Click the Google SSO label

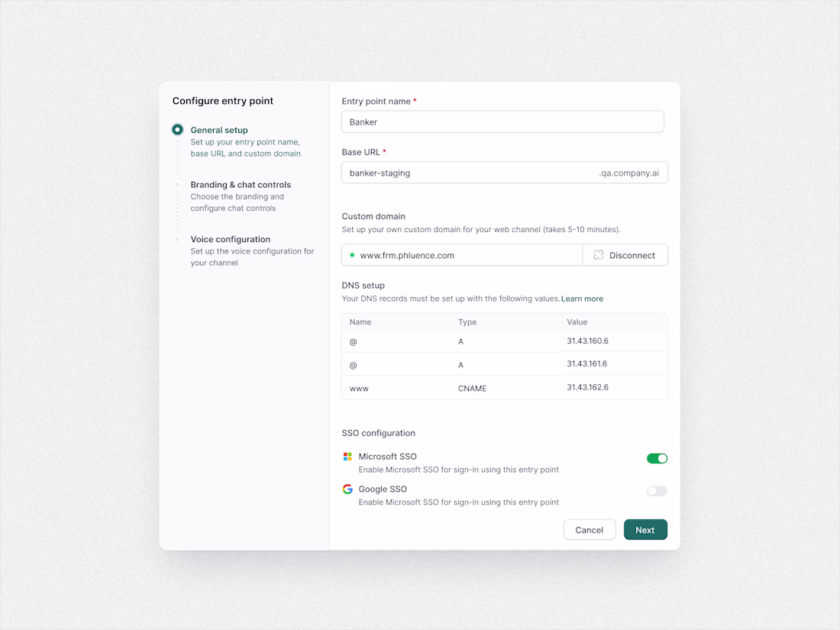click(x=383, y=489)
